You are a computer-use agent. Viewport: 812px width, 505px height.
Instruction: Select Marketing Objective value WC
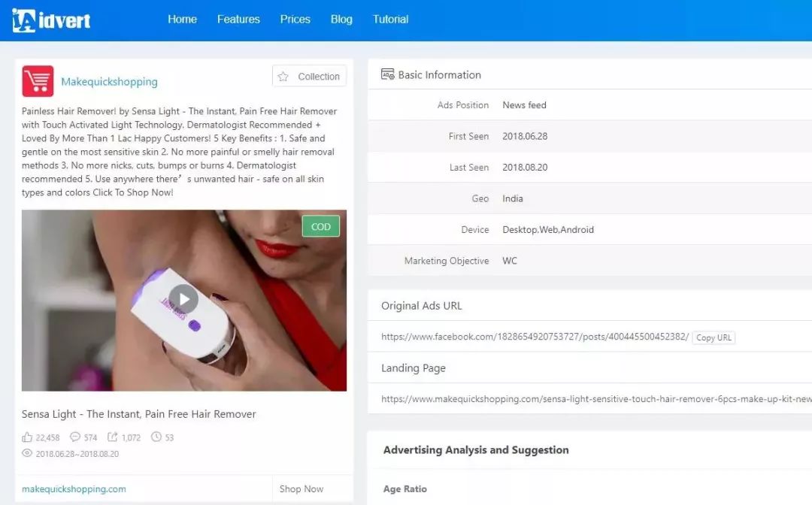point(510,261)
